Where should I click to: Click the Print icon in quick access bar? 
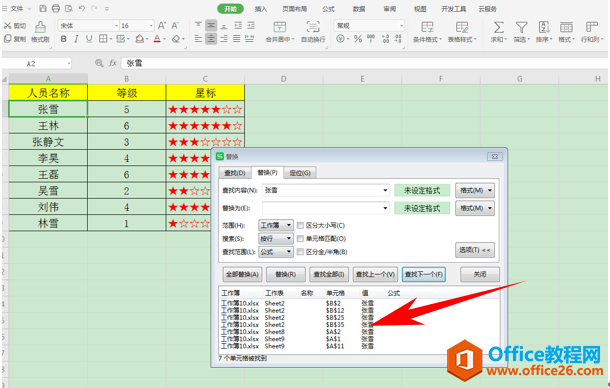coord(56,8)
